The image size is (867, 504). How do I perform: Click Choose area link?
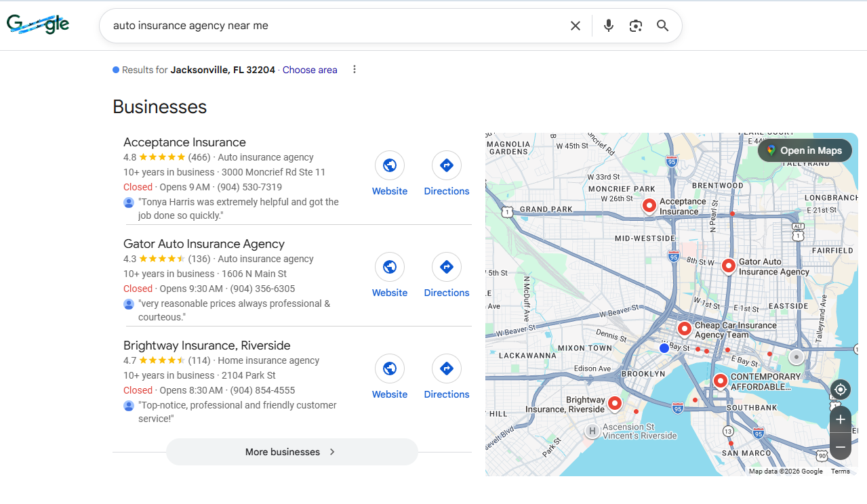pyautogui.click(x=310, y=70)
